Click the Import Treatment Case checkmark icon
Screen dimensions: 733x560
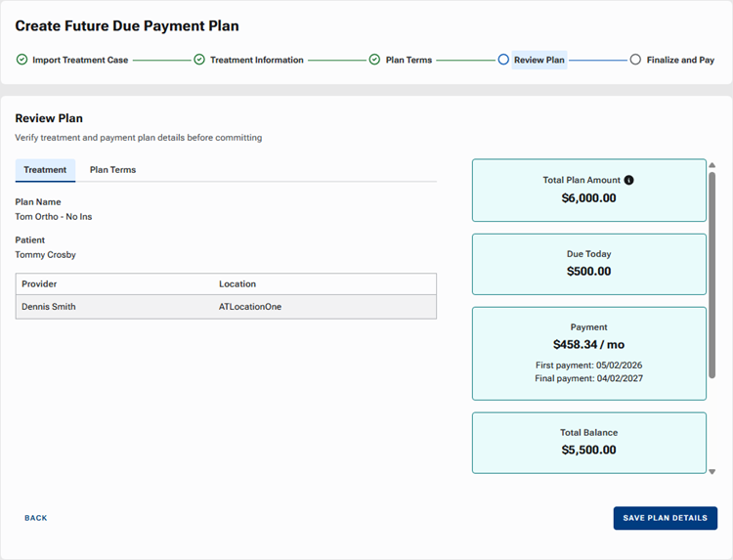coord(22,60)
